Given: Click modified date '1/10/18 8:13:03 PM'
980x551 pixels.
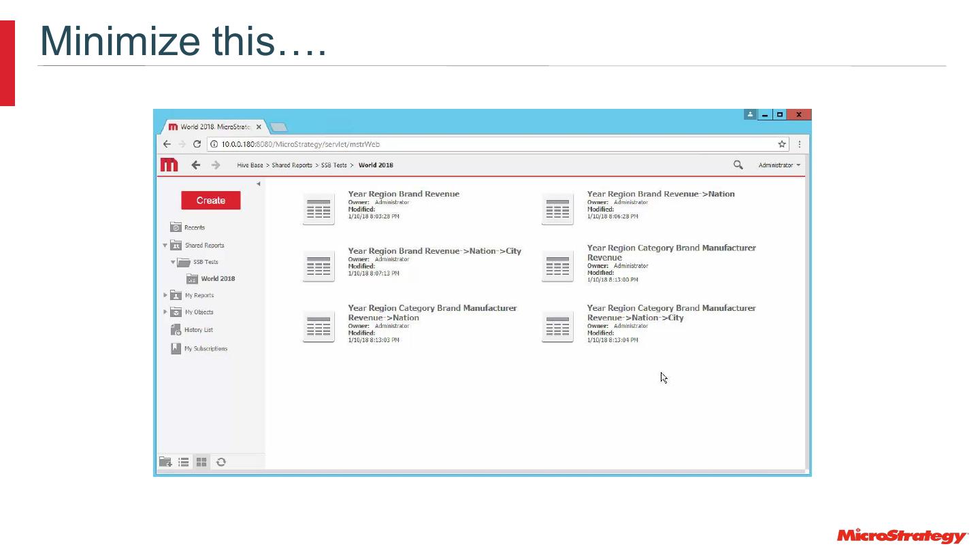Looking at the screenshot, I should [x=374, y=340].
